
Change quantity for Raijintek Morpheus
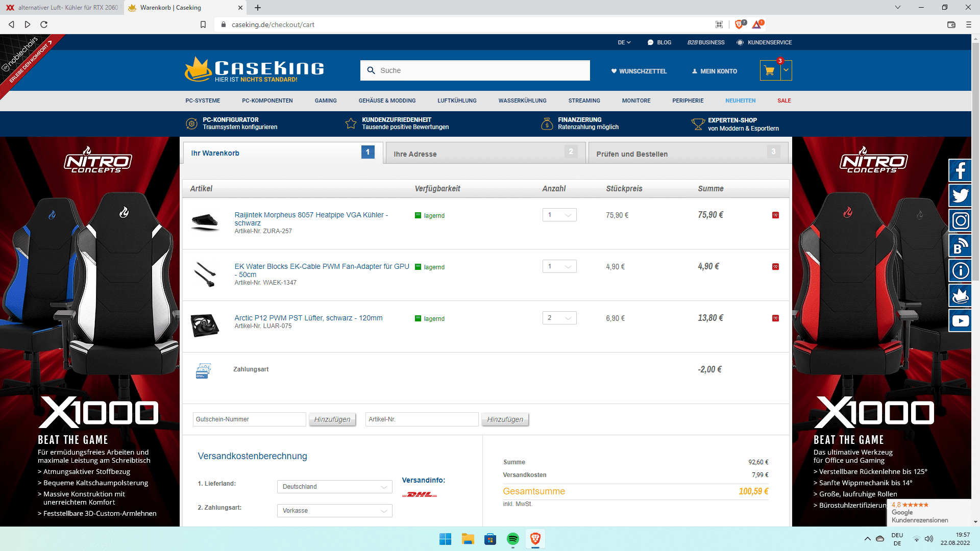pos(559,215)
